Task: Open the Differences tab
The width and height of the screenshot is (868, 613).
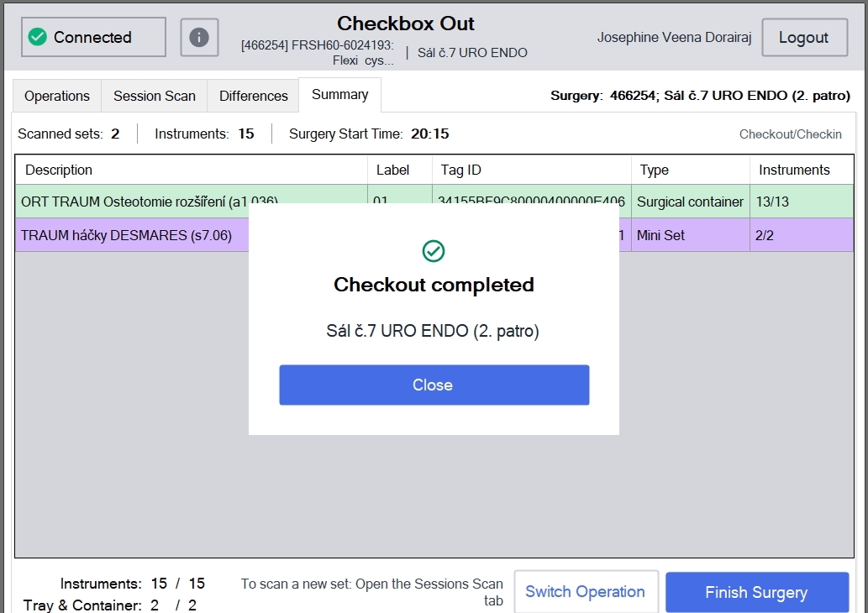Action: coord(254,96)
